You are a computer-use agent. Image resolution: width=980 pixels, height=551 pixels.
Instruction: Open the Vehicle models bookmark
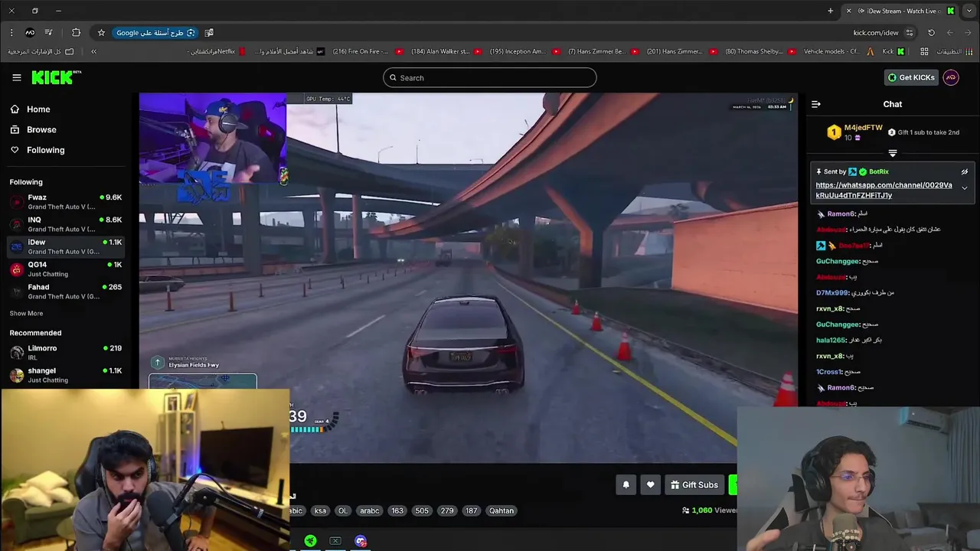[x=838, y=51]
